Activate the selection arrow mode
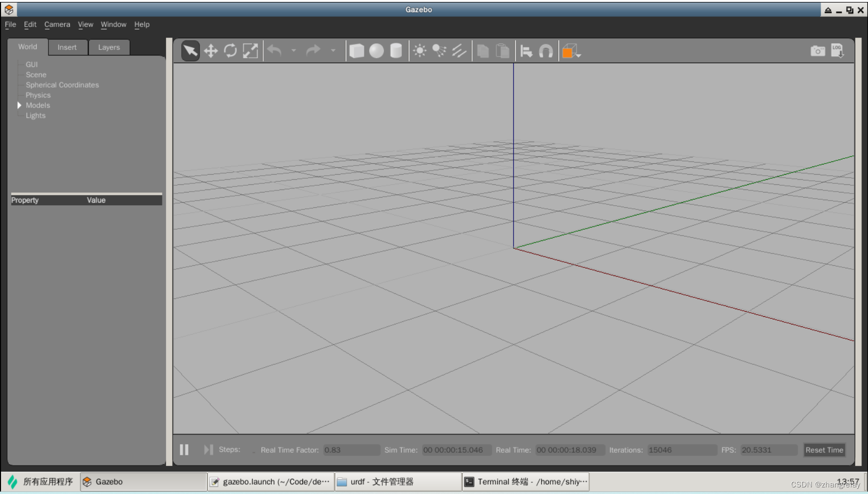 click(190, 50)
